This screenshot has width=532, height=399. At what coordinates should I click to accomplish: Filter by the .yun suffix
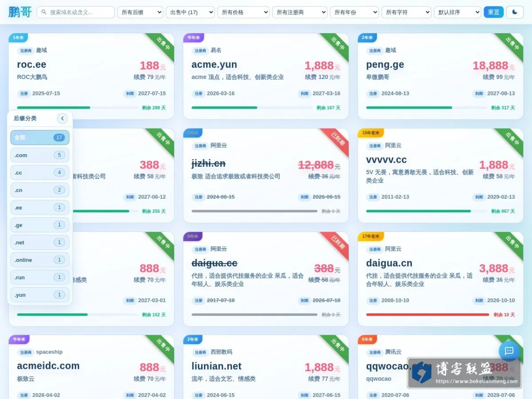click(x=40, y=295)
